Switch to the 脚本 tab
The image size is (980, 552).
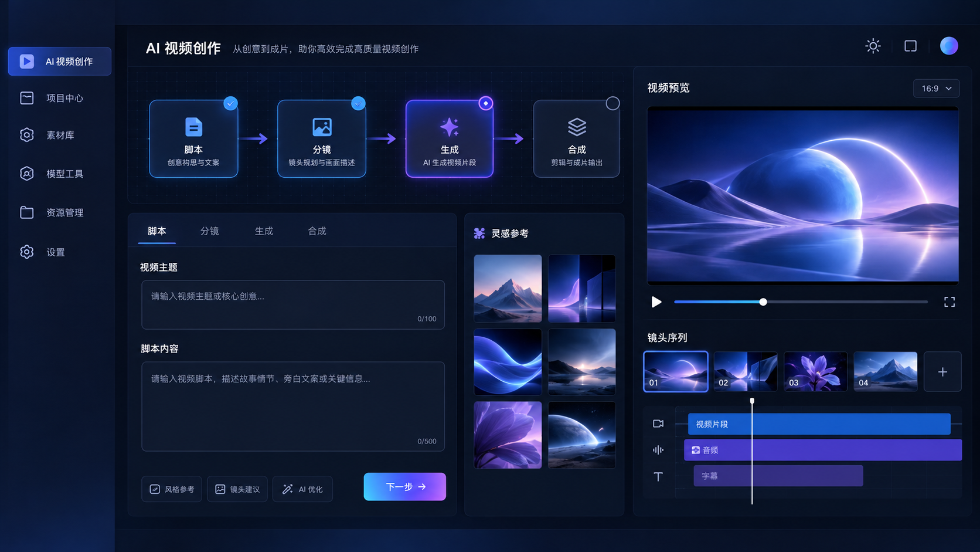tap(157, 231)
